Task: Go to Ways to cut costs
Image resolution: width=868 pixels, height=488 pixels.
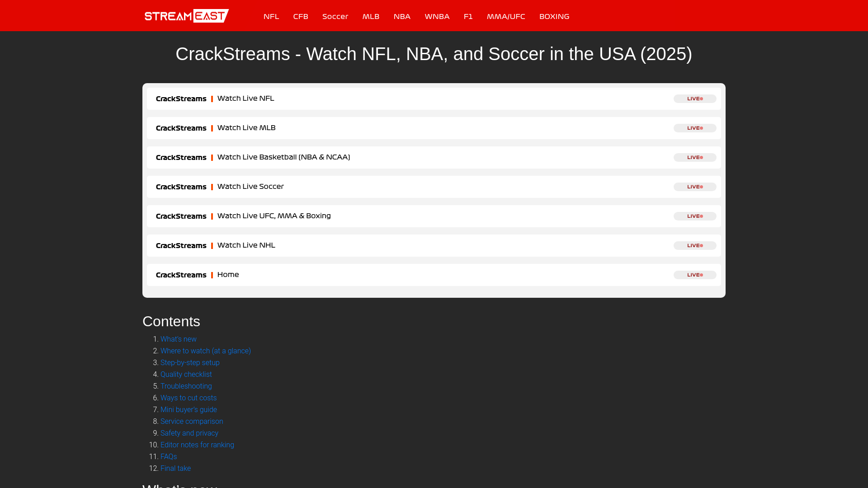Action: [189, 398]
